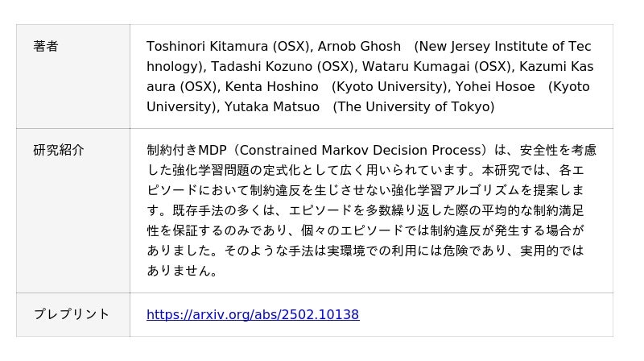
Task: Click the 制約付きMDP term in the summary
Action: (187, 150)
